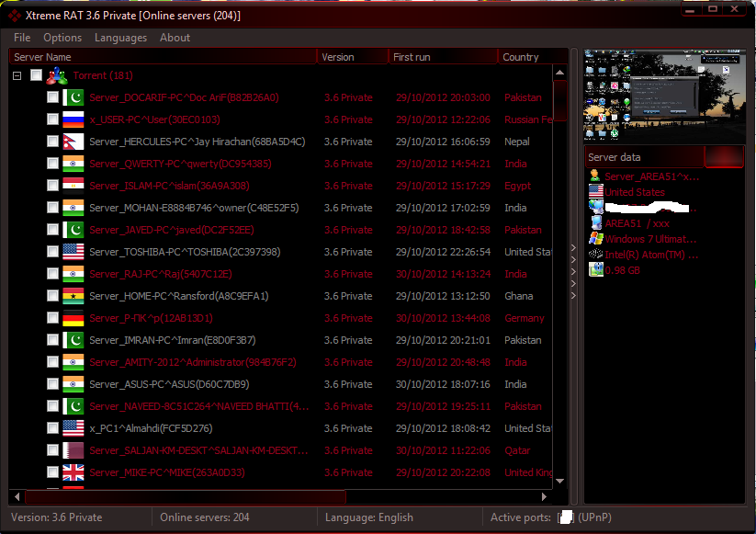756x534 pixels.
Task: Click the computer icon beside AREA51 / xxx
Action: point(596,222)
